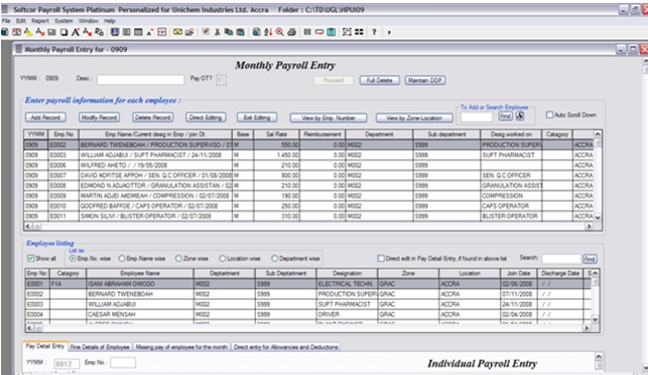
Task: Click the Paste clipboard icon in toolbar
Action: click(x=240, y=32)
